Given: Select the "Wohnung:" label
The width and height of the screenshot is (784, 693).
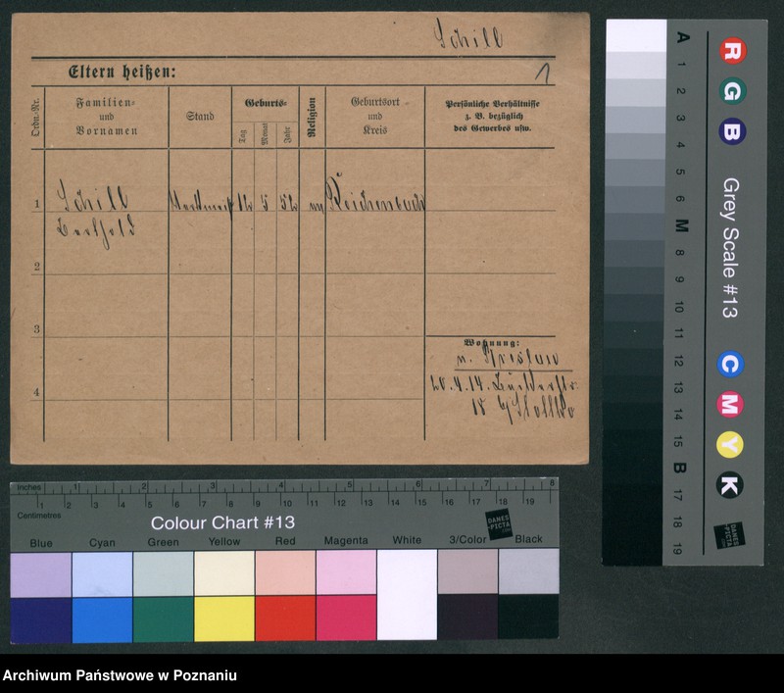Looking at the screenshot, I should point(492,343).
